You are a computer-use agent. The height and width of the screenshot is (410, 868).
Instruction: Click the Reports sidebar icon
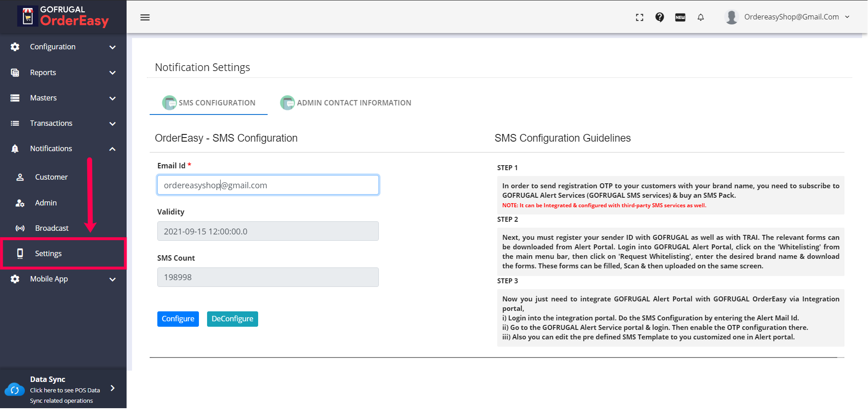[15, 72]
